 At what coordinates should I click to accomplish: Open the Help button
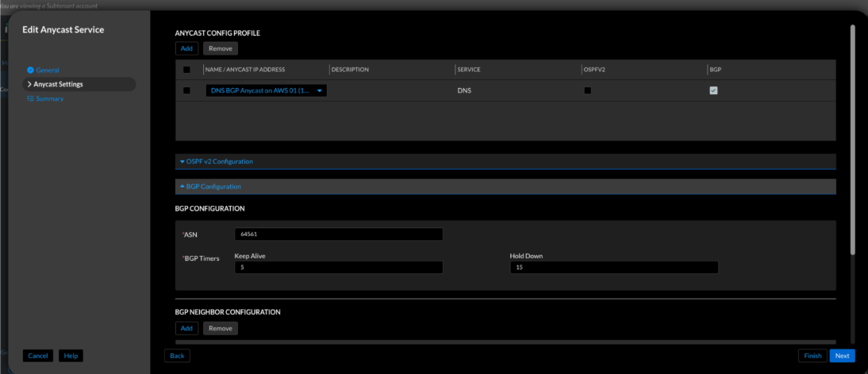point(71,356)
